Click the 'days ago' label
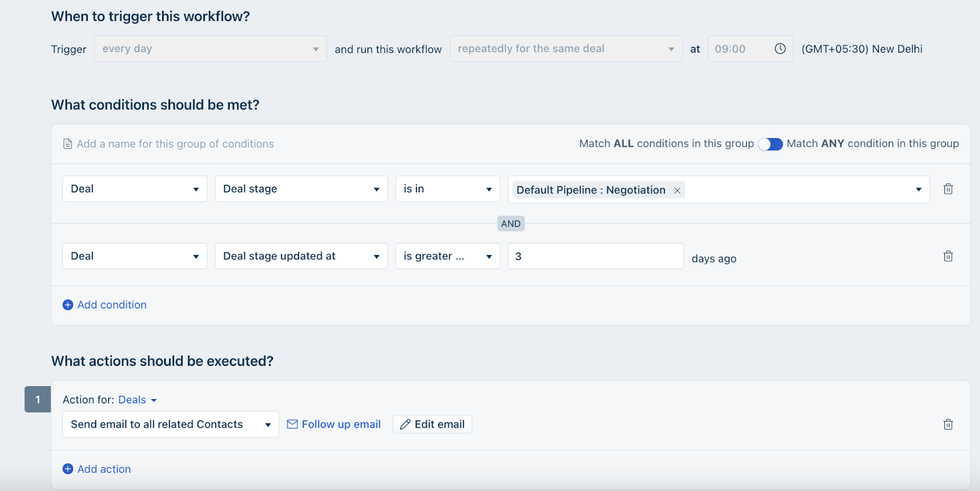The height and width of the screenshot is (491, 980). pyautogui.click(x=714, y=259)
